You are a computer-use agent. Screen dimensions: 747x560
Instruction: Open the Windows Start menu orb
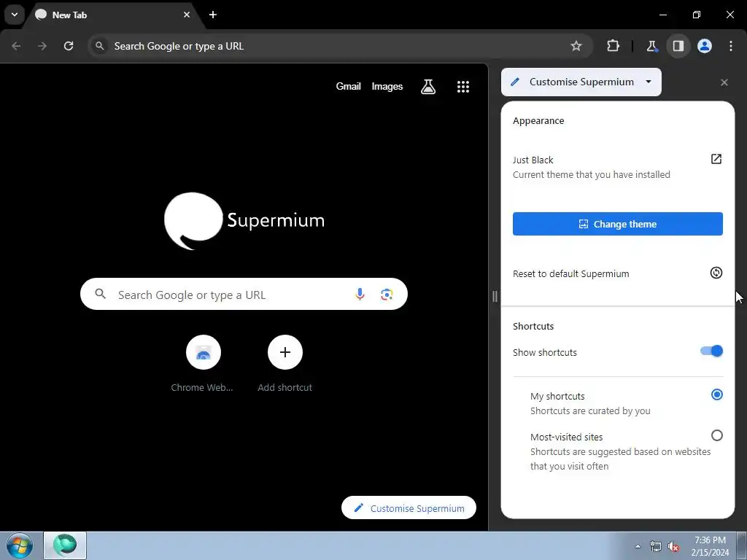pyautogui.click(x=20, y=545)
